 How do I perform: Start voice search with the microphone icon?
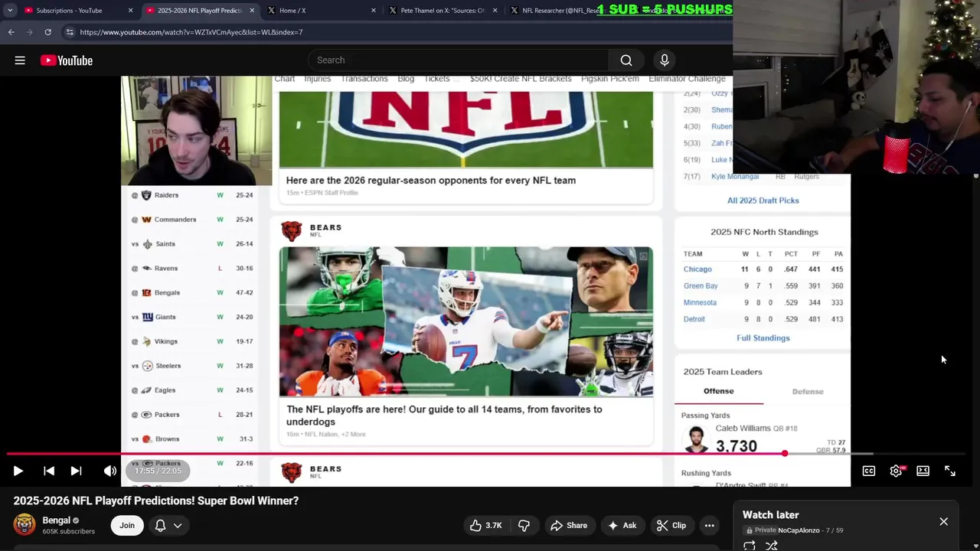(x=665, y=60)
